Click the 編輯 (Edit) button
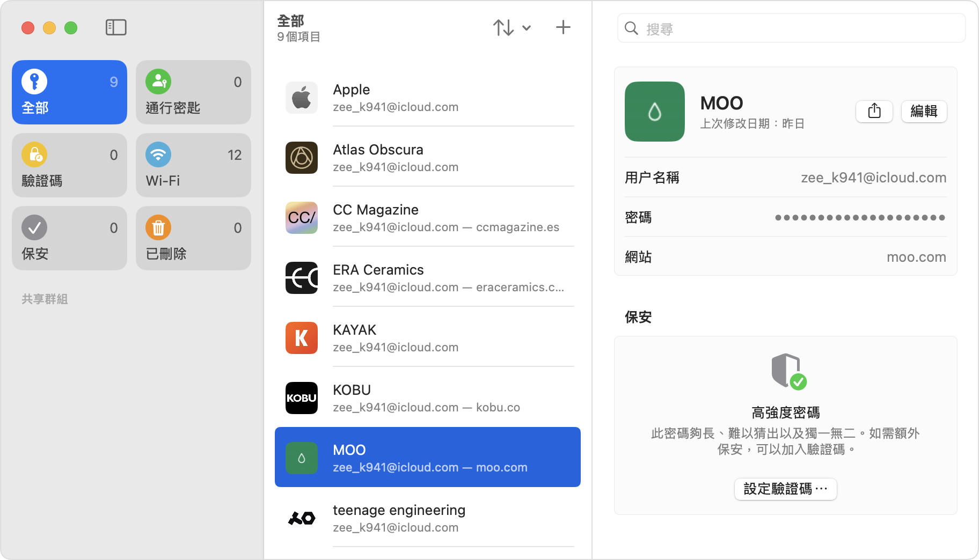This screenshot has height=560, width=979. click(924, 111)
